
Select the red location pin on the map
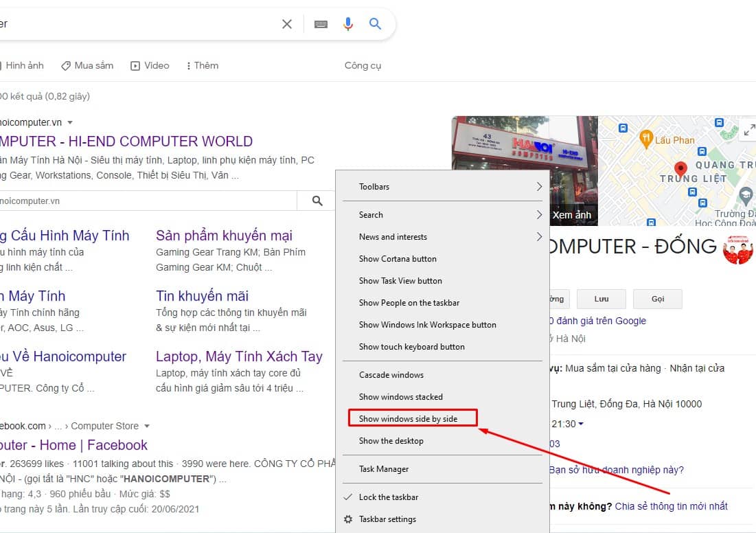click(x=680, y=169)
